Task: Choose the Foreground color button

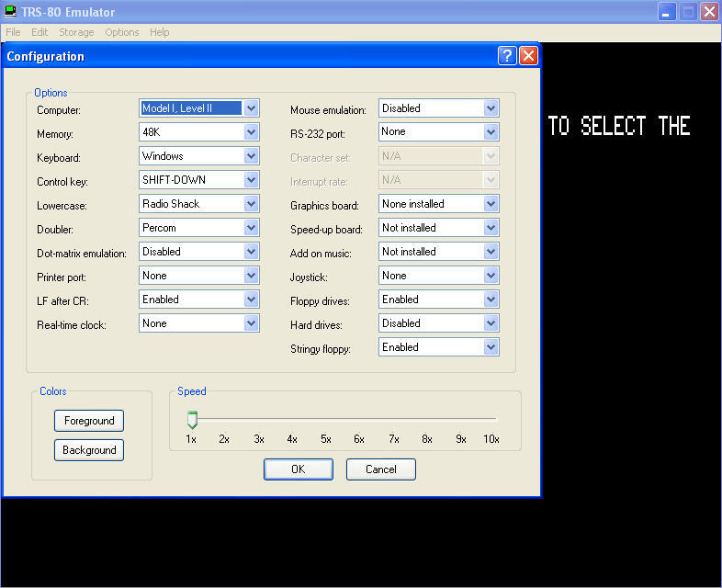Action: [x=89, y=421]
